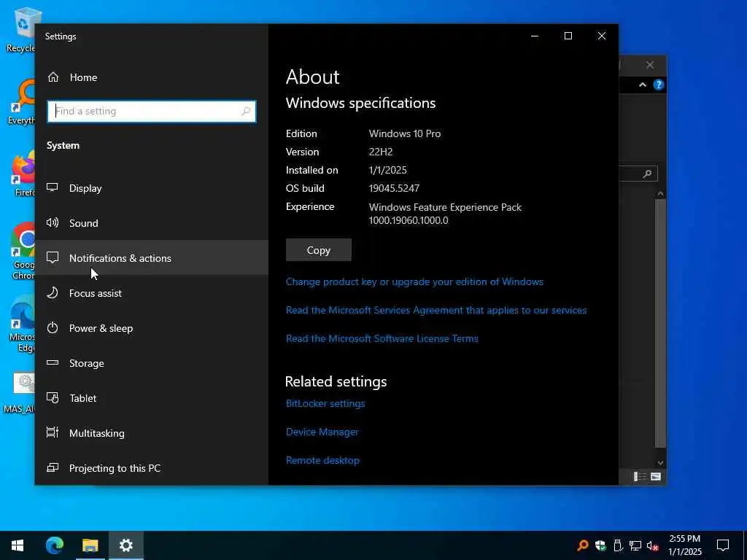Image resolution: width=747 pixels, height=560 pixels.
Task: Click the Power & sleep power icon
Action: tap(53, 327)
